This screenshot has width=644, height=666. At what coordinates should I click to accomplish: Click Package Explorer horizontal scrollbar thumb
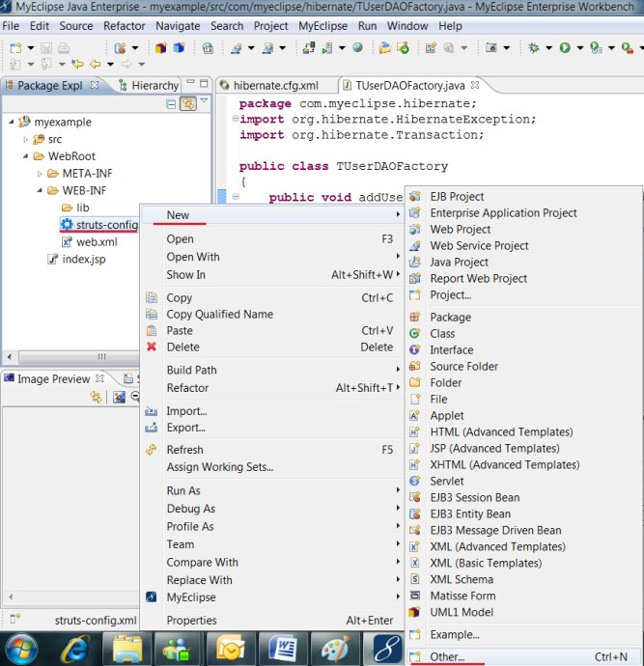(79, 357)
